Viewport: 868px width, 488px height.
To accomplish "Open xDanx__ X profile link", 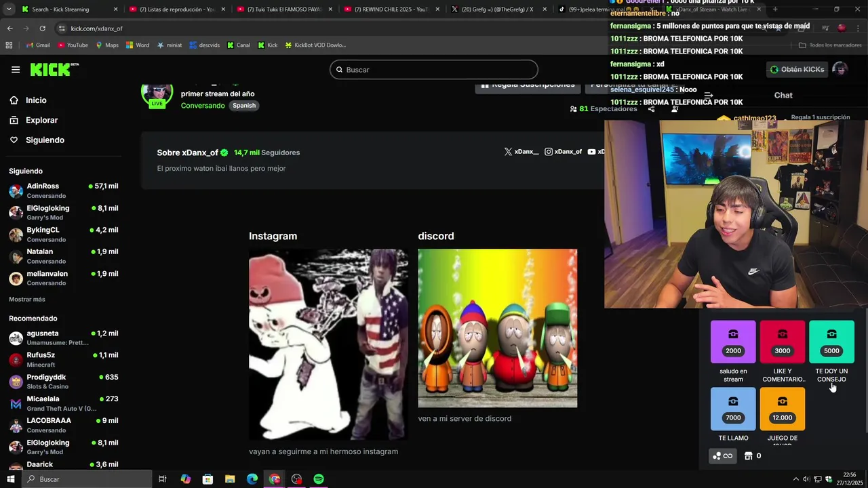I will [521, 152].
